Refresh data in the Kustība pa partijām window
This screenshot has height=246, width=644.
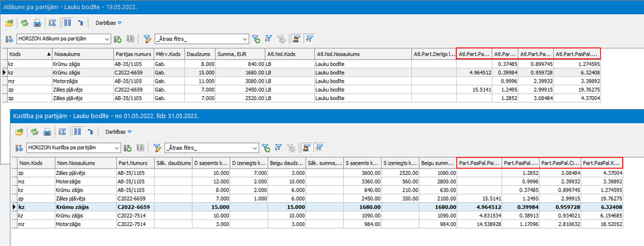click(x=35, y=132)
